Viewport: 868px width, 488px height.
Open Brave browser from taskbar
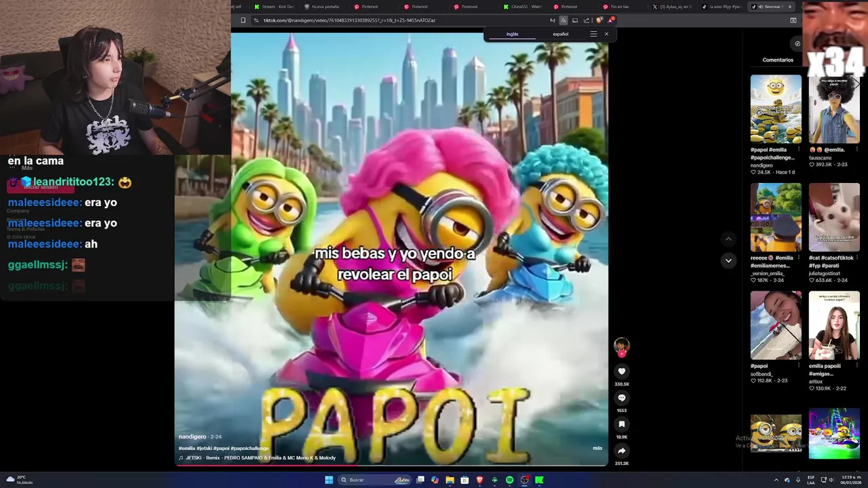point(479,480)
